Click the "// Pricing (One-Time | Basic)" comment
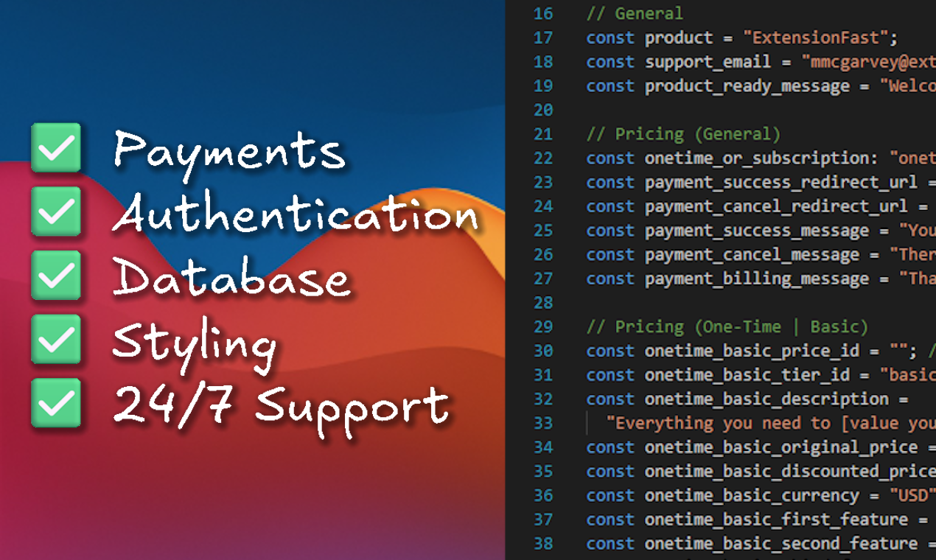The image size is (936, 560). coord(727,326)
